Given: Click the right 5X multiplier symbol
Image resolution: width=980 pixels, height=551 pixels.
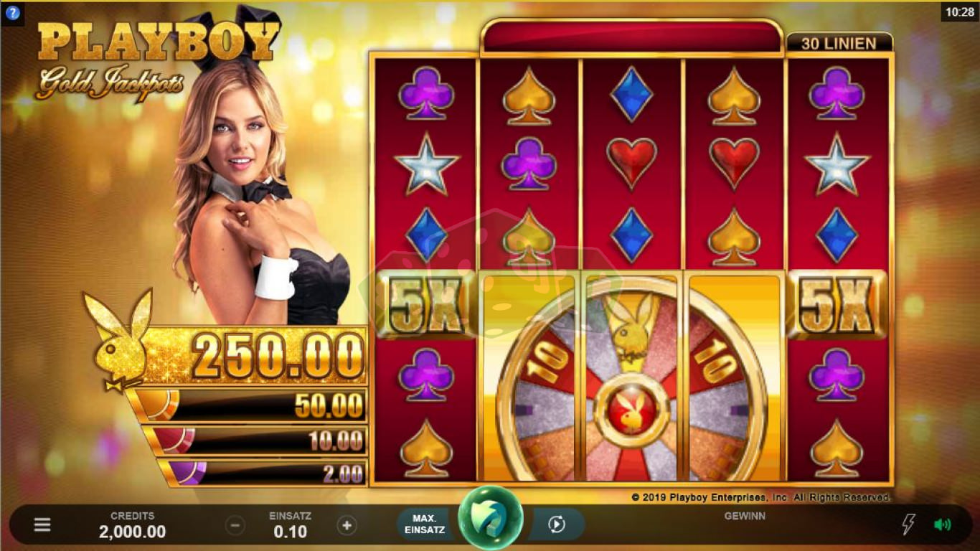Looking at the screenshot, I should pyautogui.click(x=838, y=304).
